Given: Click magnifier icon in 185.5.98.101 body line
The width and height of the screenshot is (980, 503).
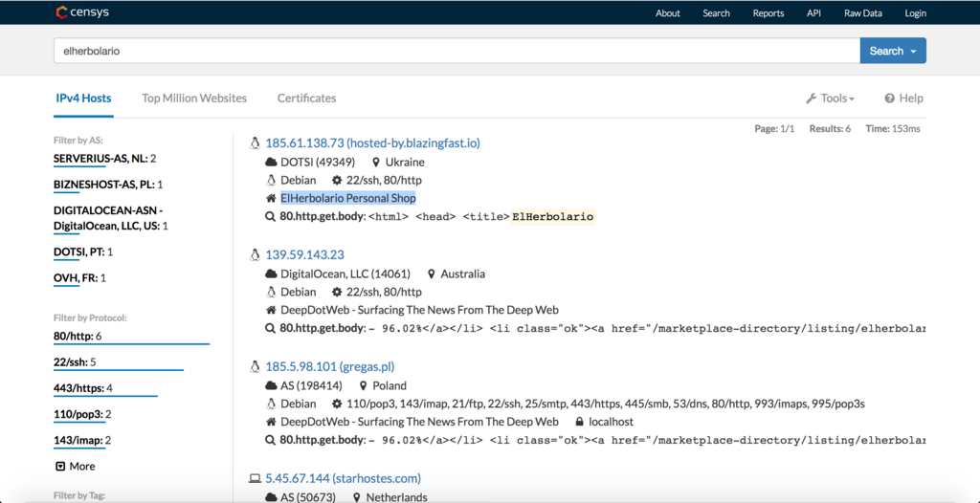Looking at the screenshot, I should pyautogui.click(x=271, y=441).
